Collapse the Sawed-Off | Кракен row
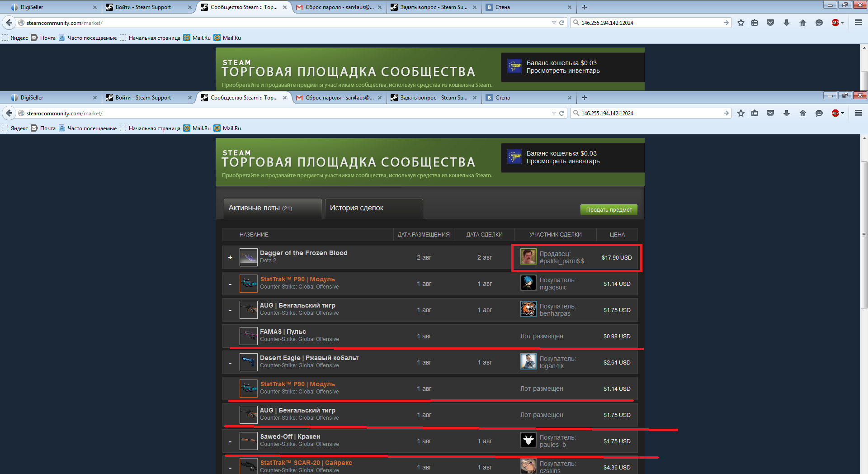868x474 pixels. point(230,441)
